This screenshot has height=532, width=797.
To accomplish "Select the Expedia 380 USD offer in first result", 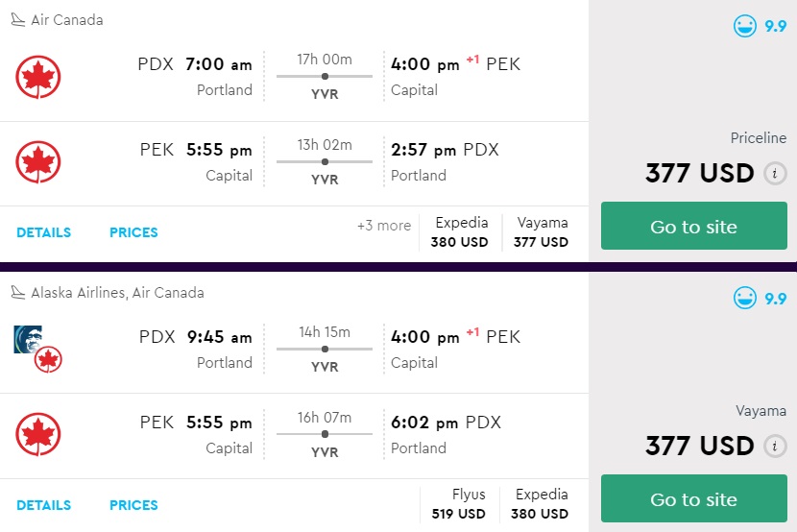I will (460, 232).
